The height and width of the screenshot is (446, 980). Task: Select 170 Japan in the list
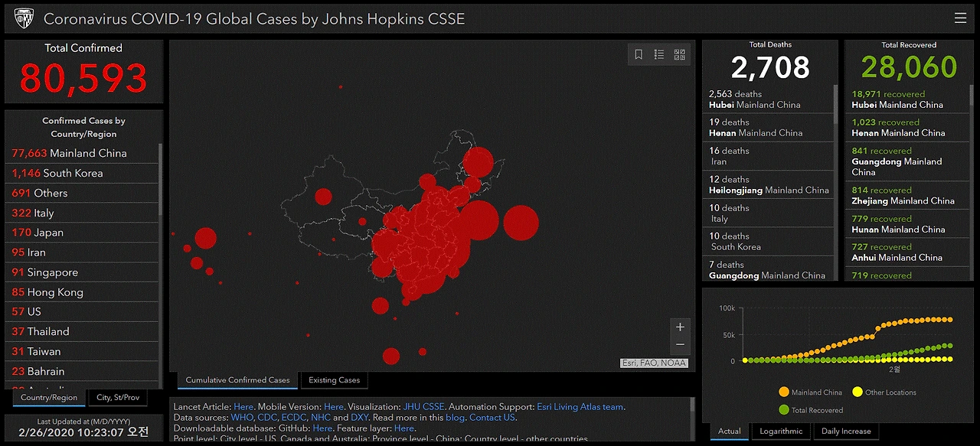pos(82,233)
